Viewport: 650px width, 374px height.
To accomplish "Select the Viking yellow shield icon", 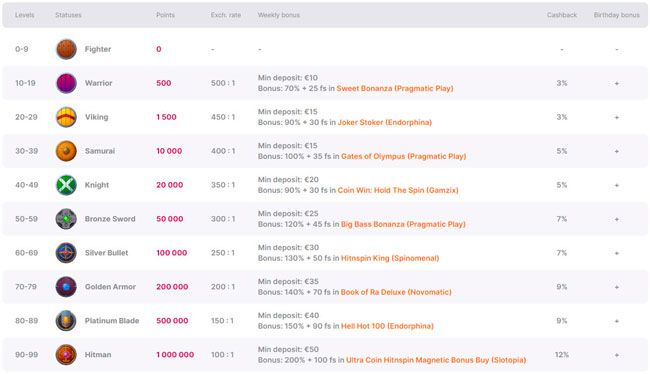I will pos(66,117).
